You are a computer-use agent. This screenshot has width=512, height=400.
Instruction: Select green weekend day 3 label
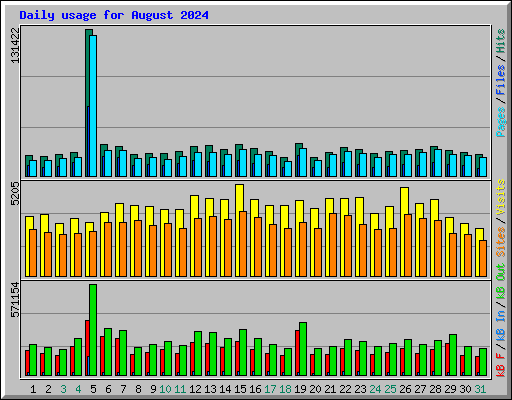63,389
